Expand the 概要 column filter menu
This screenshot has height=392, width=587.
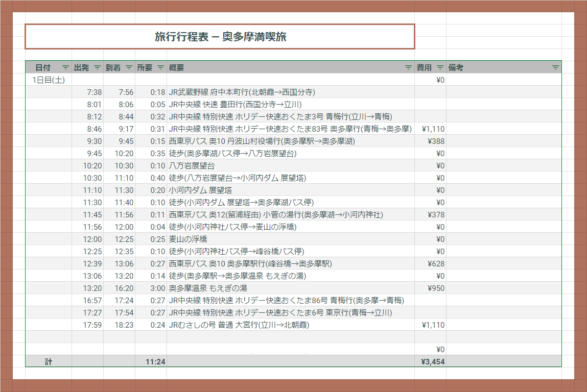click(x=408, y=67)
